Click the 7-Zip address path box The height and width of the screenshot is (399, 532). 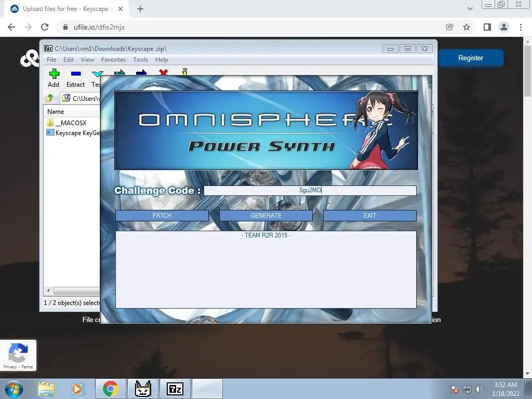pyautogui.click(x=81, y=98)
